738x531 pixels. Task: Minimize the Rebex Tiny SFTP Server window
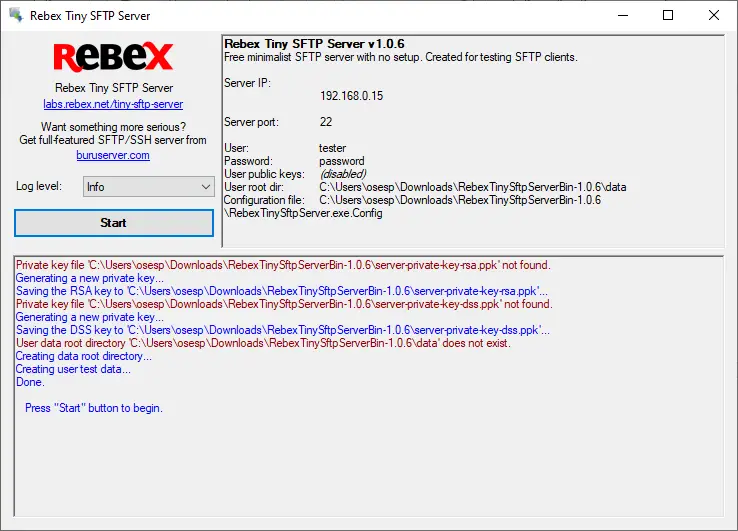[x=623, y=16]
